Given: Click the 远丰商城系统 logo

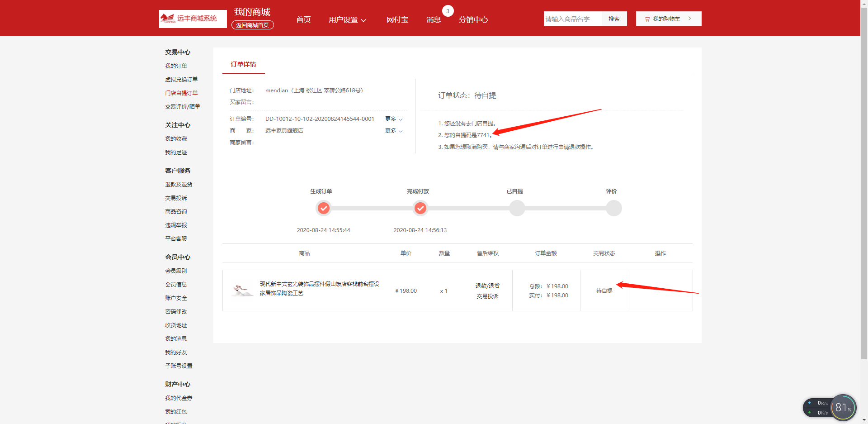Looking at the screenshot, I should (193, 19).
